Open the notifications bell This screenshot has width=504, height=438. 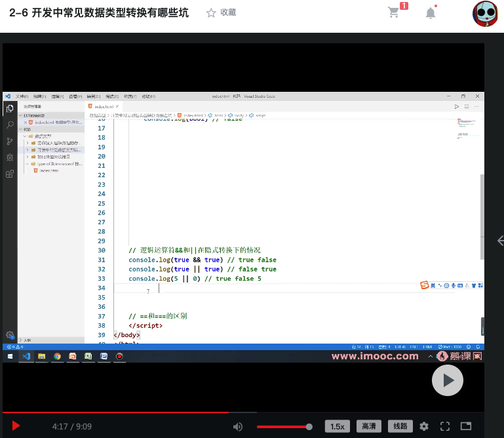click(x=431, y=12)
